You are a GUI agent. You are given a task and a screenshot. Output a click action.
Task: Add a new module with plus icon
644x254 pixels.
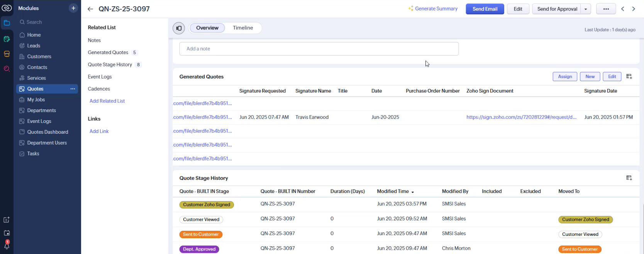point(73,8)
